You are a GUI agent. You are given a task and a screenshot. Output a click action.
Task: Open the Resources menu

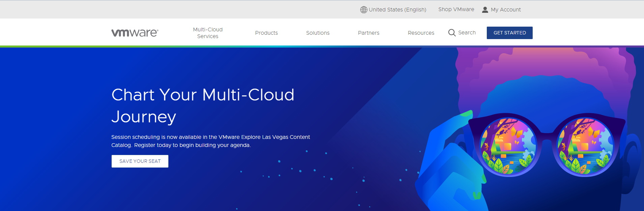[421, 33]
